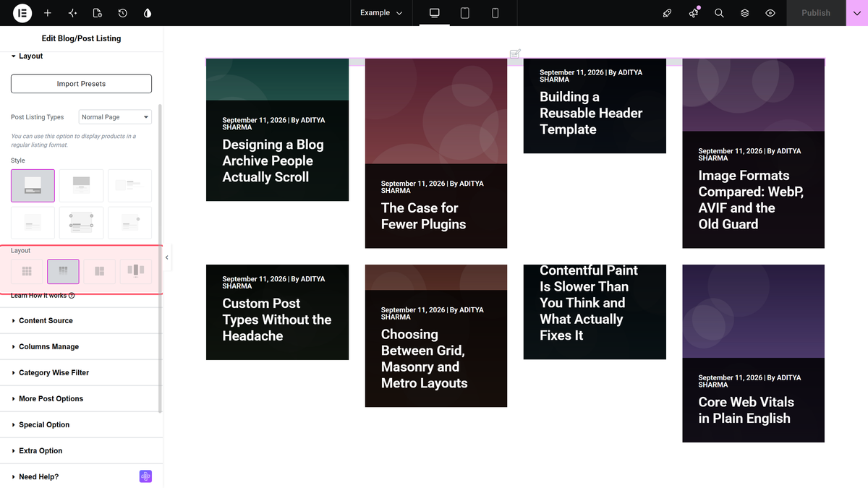Click the date line on 'The Case for Fewer Plugins'
Image resolution: width=868 pixels, height=488 pixels.
pyautogui.click(x=432, y=187)
